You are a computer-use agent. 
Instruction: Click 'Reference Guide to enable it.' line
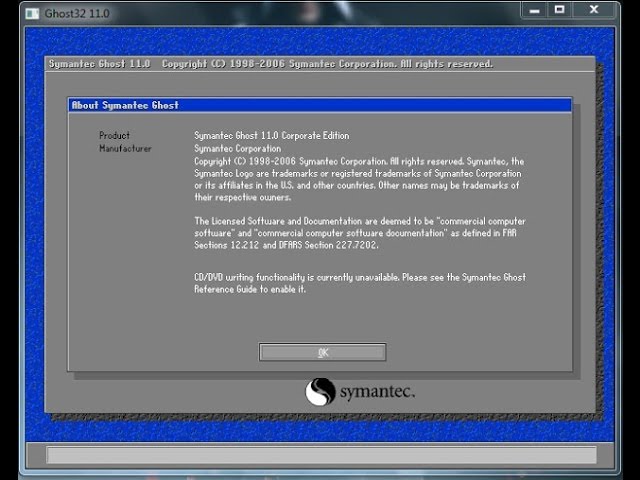tap(250, 289)
